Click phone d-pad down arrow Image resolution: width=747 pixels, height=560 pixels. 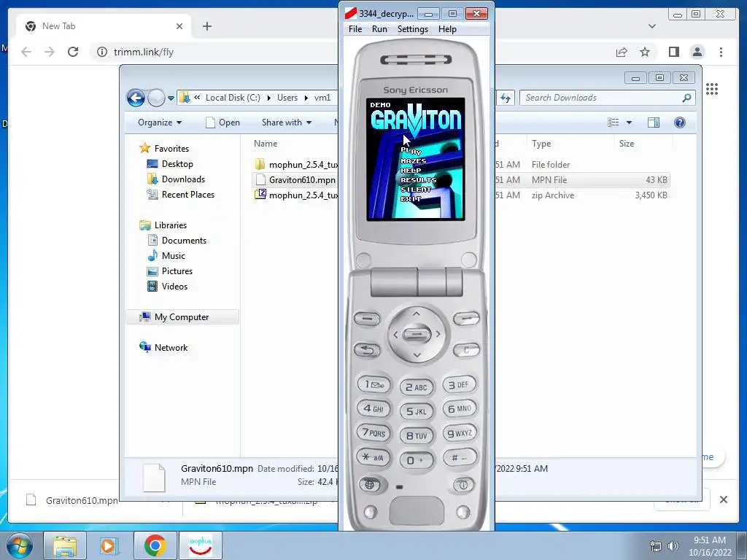coord(417,355)
